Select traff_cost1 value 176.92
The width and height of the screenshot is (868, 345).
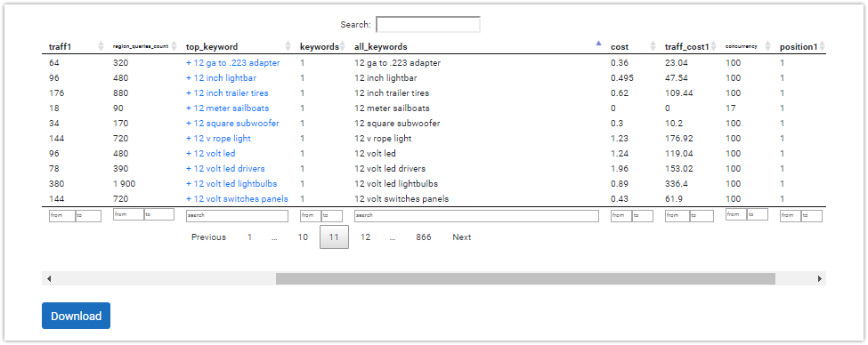pyautogui.click(x=678, y=138)
